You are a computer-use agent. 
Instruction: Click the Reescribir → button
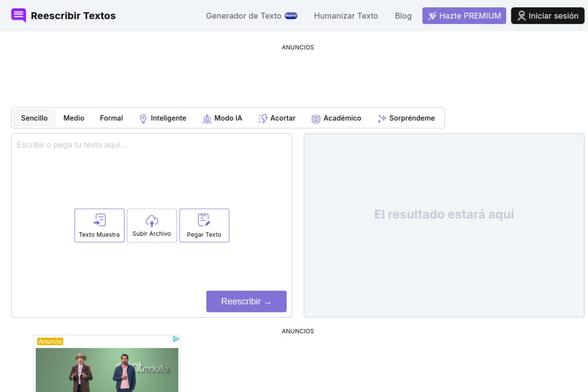[x=246, y=301]
